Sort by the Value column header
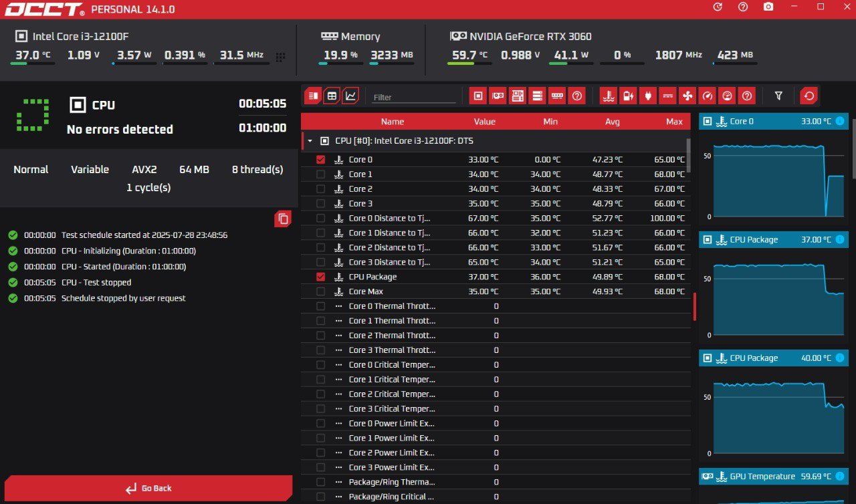Screen dimensions: 856x504 484,122
